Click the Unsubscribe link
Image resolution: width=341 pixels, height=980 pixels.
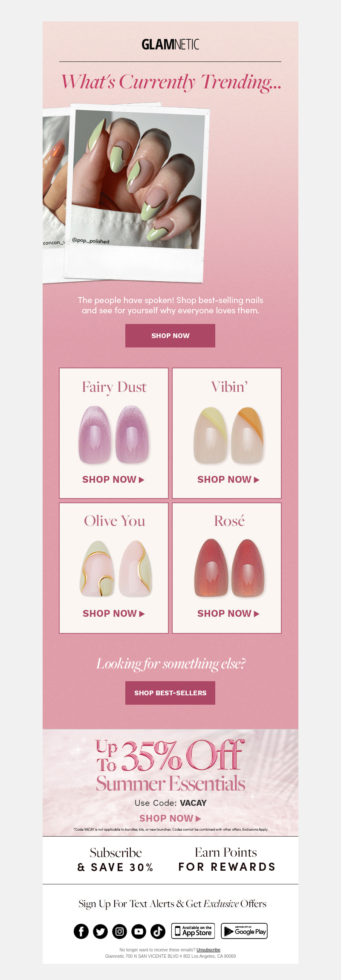tap(208, 950)
